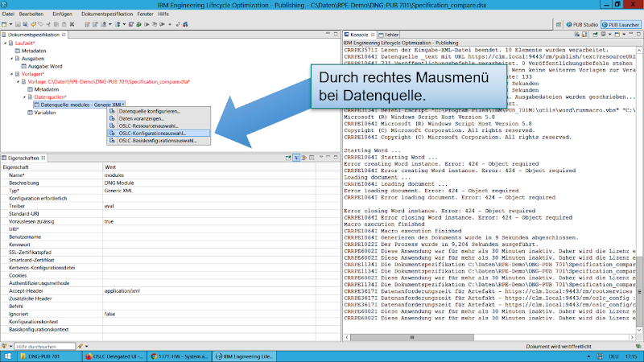Toggle Scroll Lock icon in Konsole toolbar
644x362 pixels.
(x=584, y=35)
